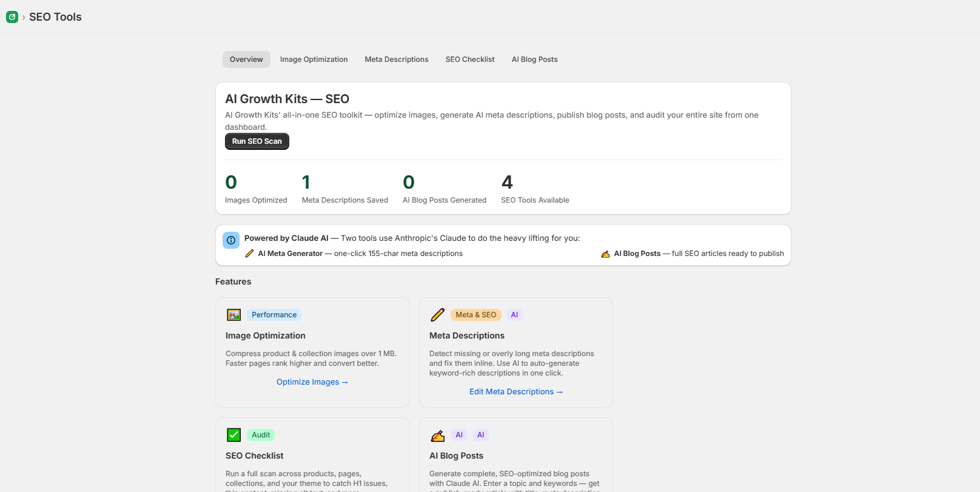
Task: Click the AI badge on Meta Descriptions card
Action: tap(514, 315)
